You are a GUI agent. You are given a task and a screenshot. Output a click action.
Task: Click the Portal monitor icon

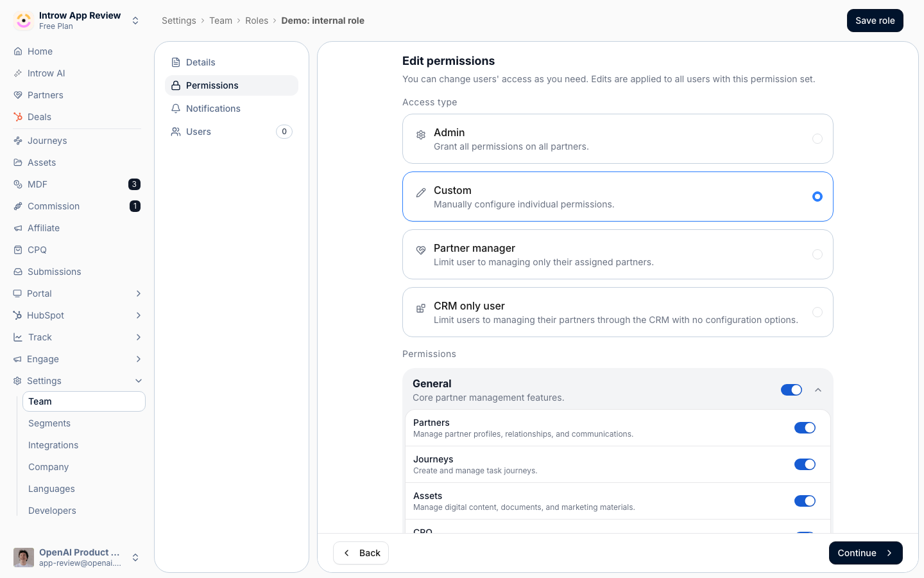pyautogui.click(x=17, y=293)
